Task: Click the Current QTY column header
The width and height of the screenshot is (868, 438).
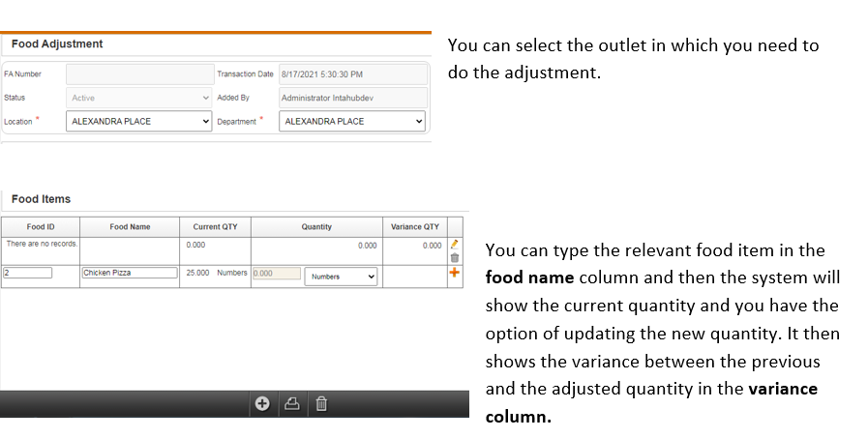Action: point(216,227)
